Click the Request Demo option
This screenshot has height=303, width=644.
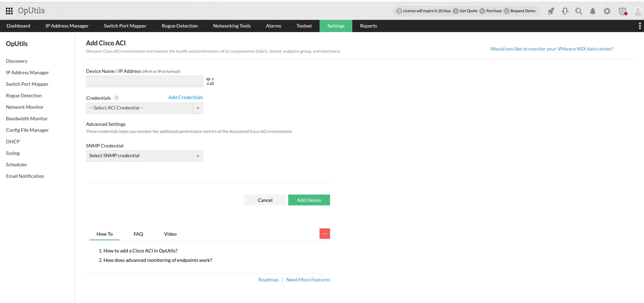click(520, 11)
